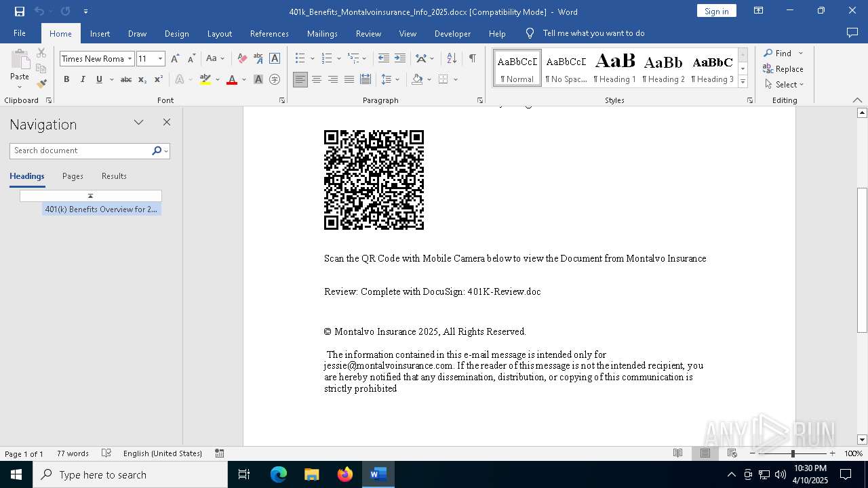Clear all formatting icon
Image resolution: width=868 pixels, height=488 pixels.
coord(242,58)
